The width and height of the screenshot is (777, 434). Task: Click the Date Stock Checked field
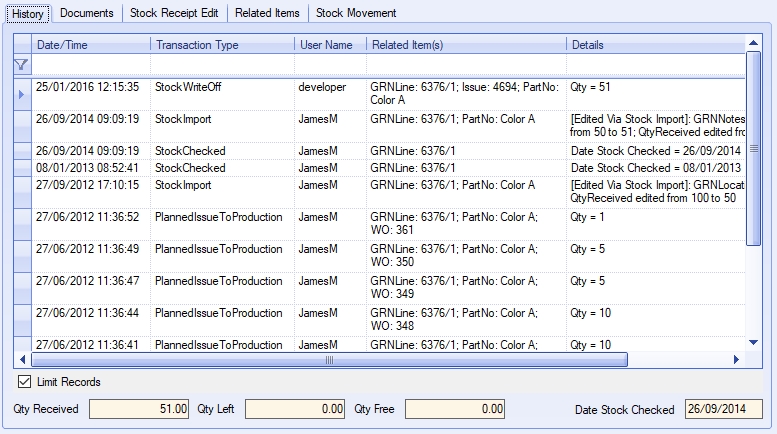click(723, 409)
